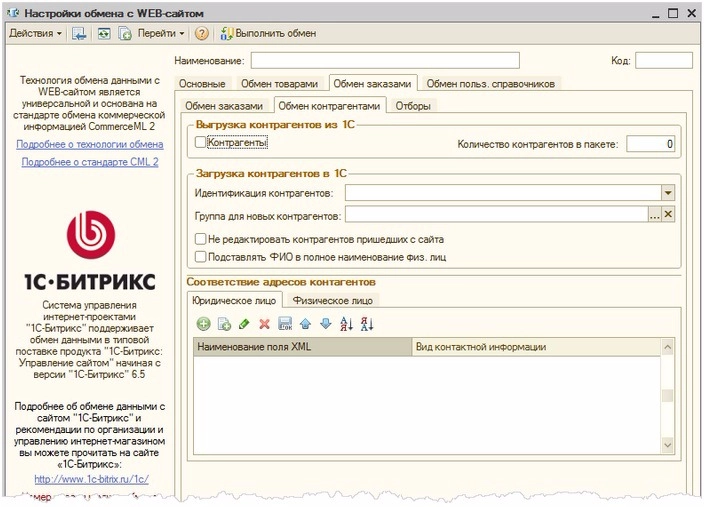
Task: Switch to the Отборы sub-tab
Action: point(413,106)
